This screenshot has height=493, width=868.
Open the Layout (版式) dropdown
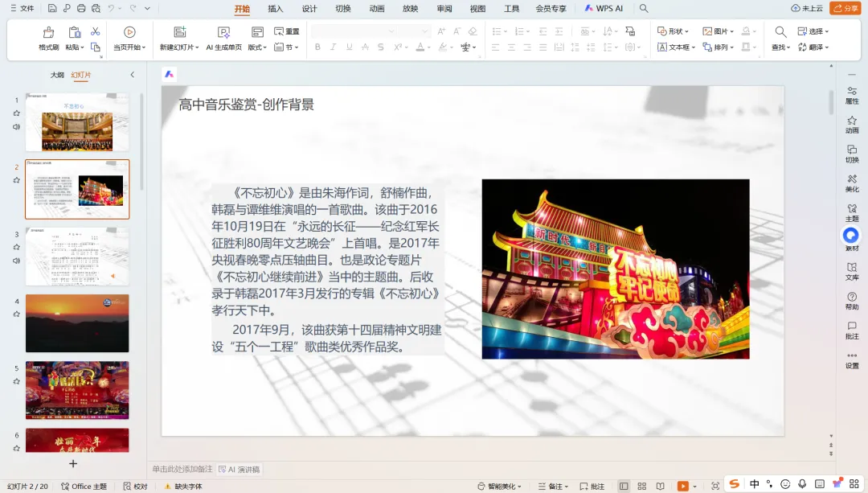pyautogui.click(x=257, y=47)
